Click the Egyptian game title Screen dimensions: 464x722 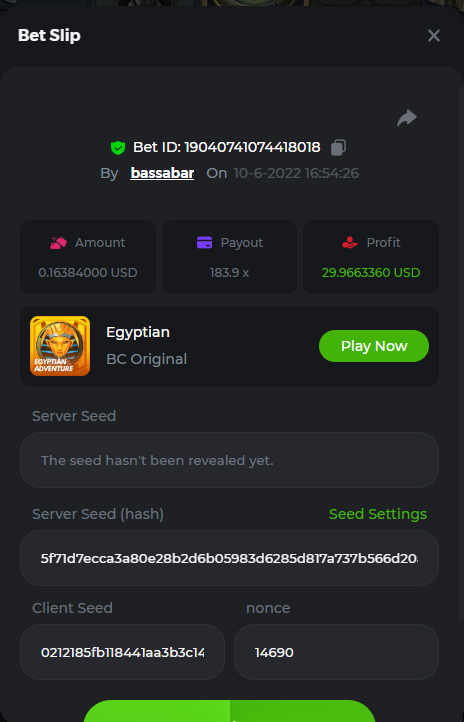pos(138,332)
